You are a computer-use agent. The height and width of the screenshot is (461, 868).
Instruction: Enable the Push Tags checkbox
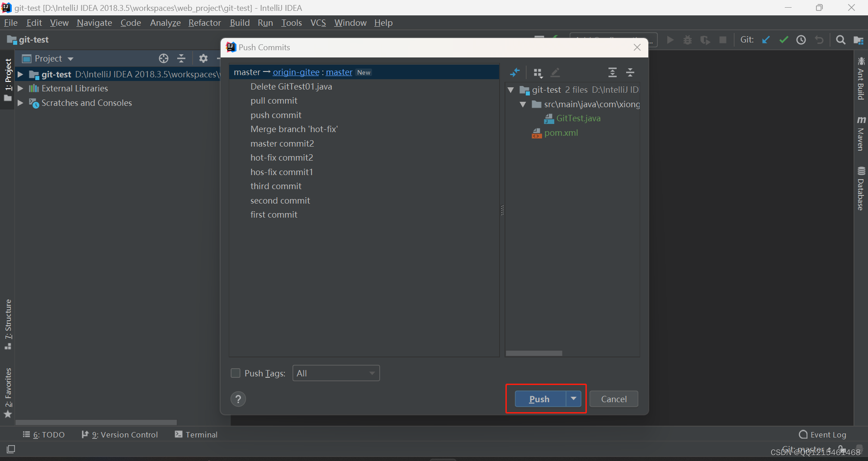[x=236, y=373]
